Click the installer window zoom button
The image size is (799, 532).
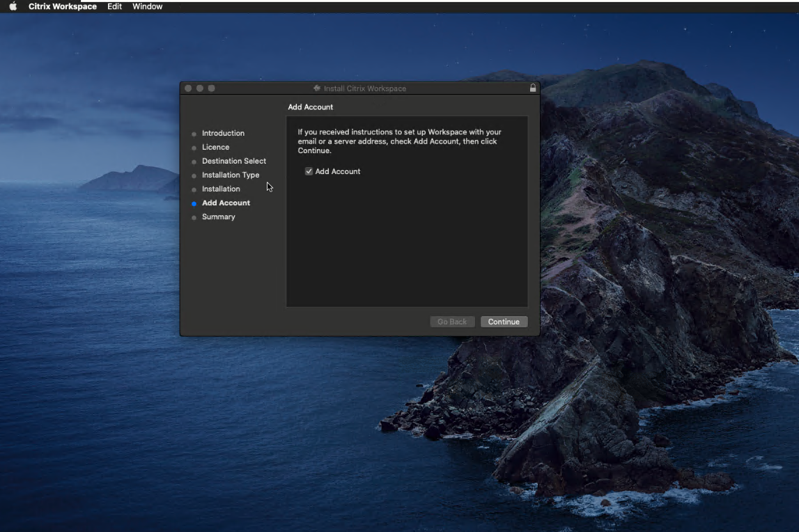[212, 88]
